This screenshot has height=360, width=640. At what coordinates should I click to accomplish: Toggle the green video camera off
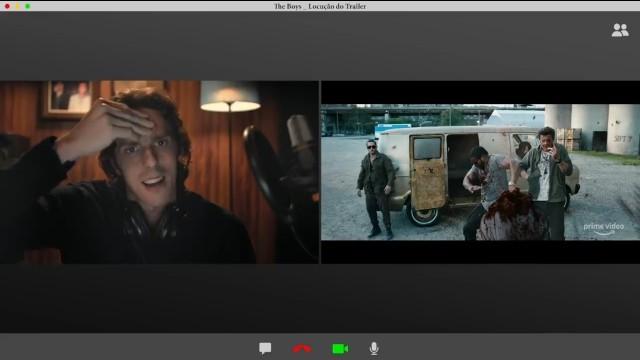340,349
